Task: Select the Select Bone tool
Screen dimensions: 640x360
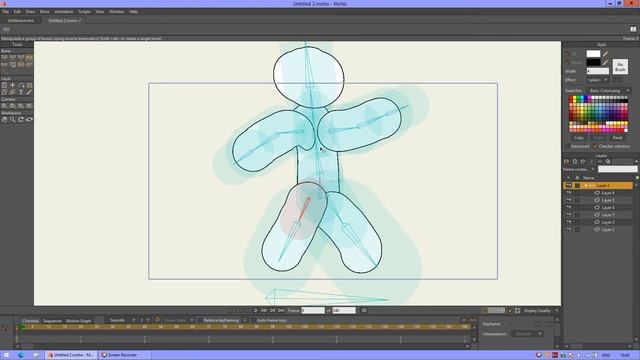Action: pos(4,58)
